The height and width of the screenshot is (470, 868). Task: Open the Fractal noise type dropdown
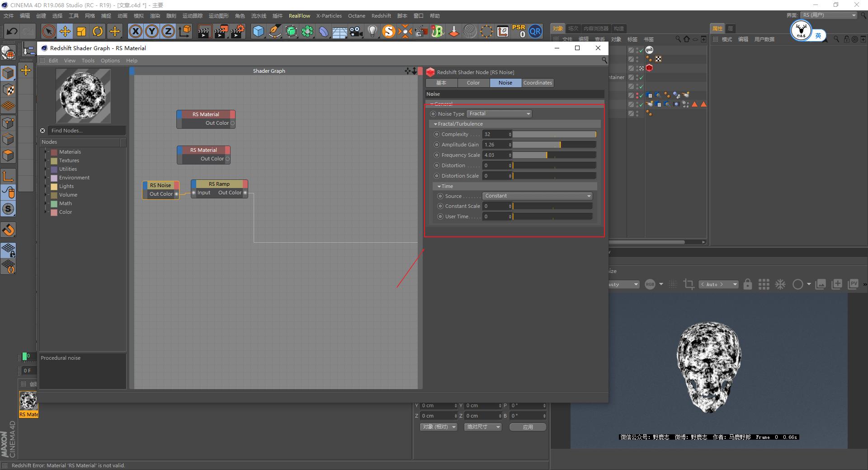(x=499, y=113)
